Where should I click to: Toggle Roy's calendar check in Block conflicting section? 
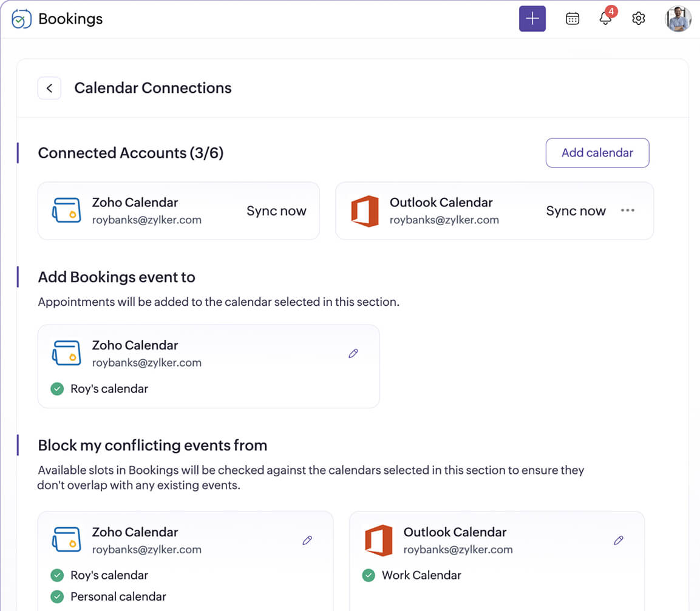[57, 575]
